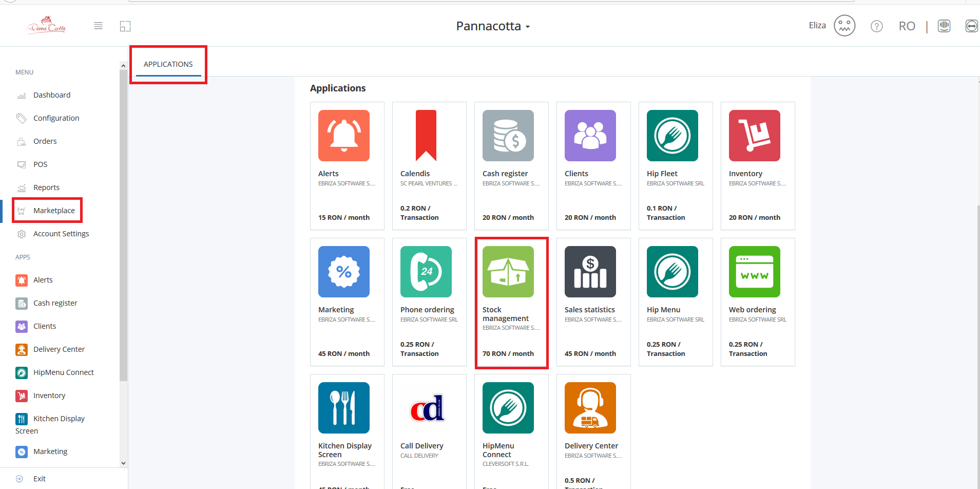Click the TeamViewer arrows icon in header
The image size is (980, 489).
pyautogui.click(x=972, y=26)
